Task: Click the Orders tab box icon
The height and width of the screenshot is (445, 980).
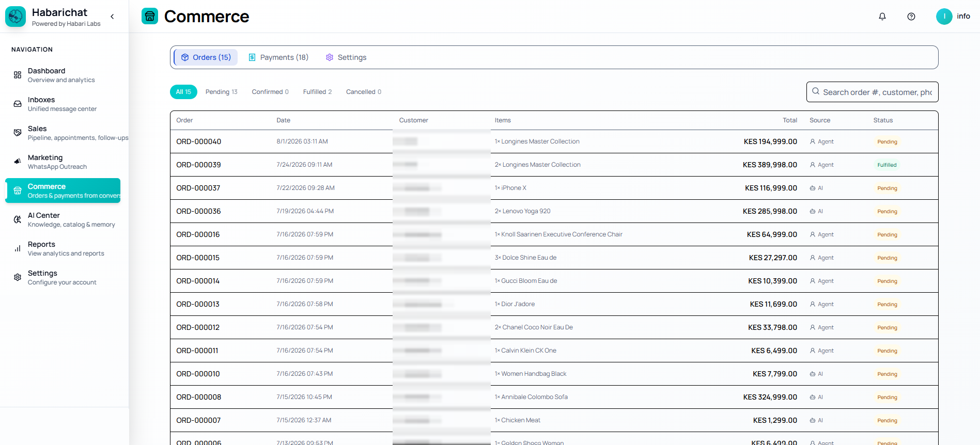Action: [185, 57]
